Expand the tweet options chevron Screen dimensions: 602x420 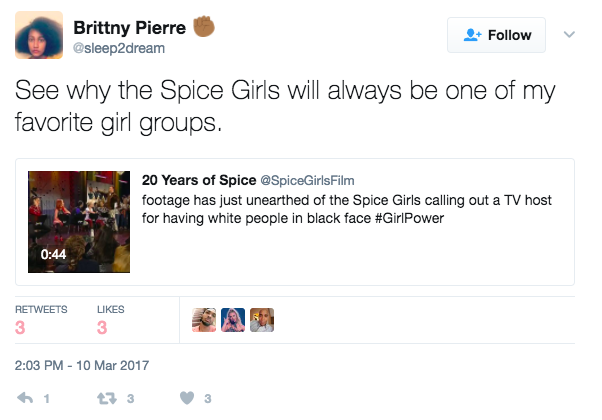pyautogui.click(x=569, y=35)
